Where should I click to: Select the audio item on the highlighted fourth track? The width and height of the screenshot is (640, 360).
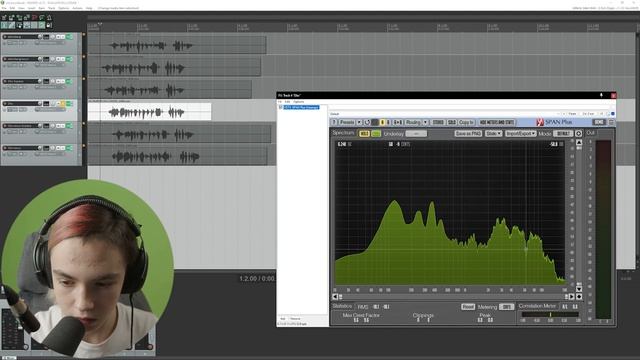click(150, 112)
